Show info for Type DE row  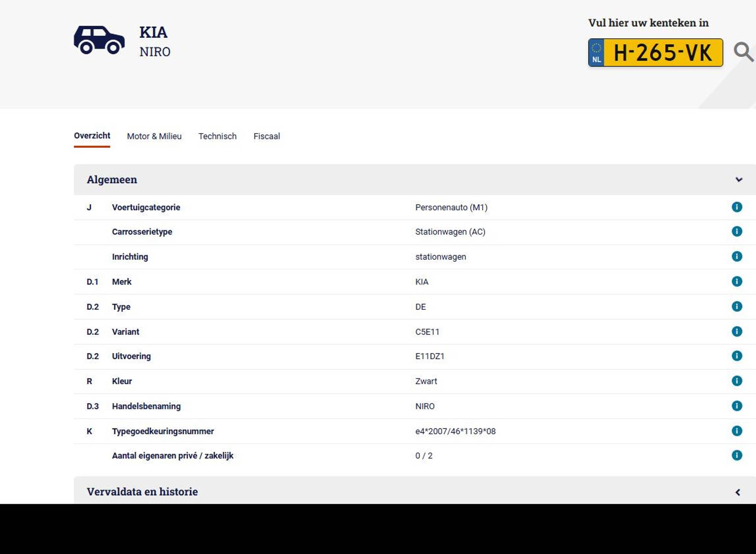[x=737, y=306]
